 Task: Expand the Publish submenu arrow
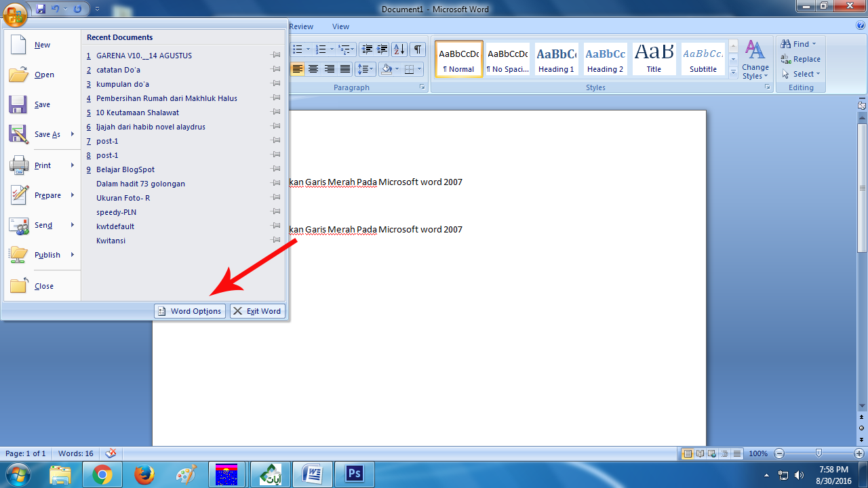pos(73,255)
